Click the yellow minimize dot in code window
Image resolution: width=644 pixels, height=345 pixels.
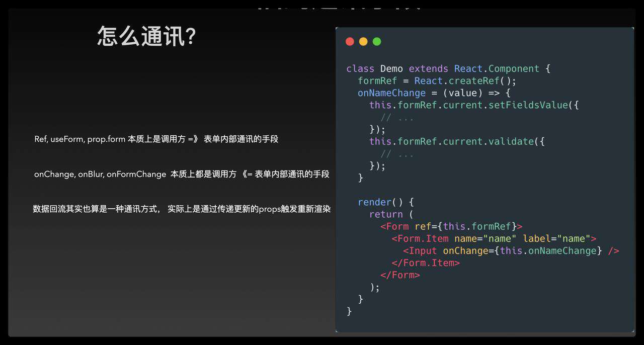pyautogui.click(x=363, y=41)
